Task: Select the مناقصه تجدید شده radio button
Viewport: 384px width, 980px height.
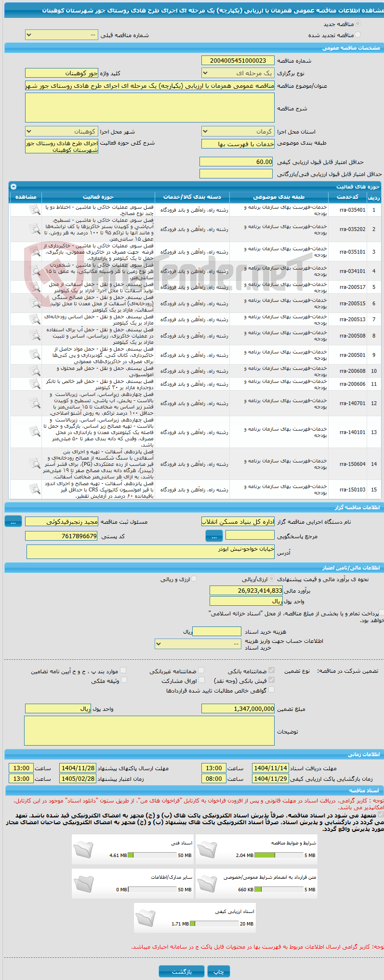Action: 358,35
